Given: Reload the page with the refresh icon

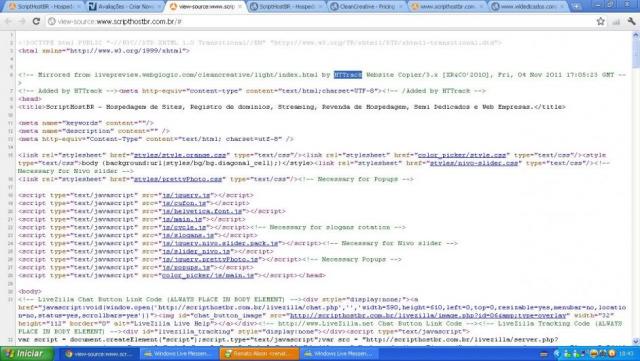Looking at the screenshot, I should point(36,21).
